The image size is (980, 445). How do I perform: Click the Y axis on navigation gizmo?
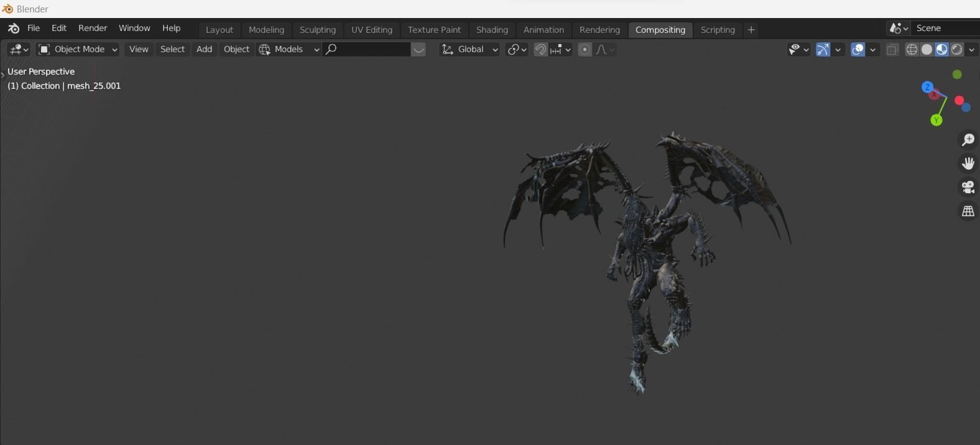936,120
